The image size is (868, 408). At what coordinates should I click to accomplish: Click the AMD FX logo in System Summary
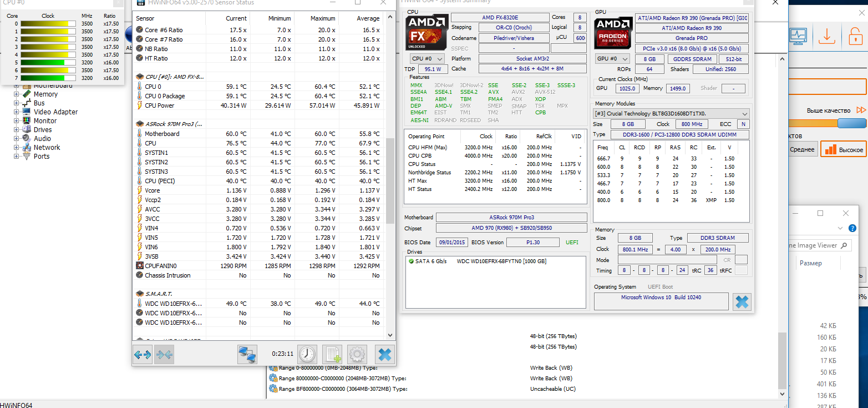point(427,32)
